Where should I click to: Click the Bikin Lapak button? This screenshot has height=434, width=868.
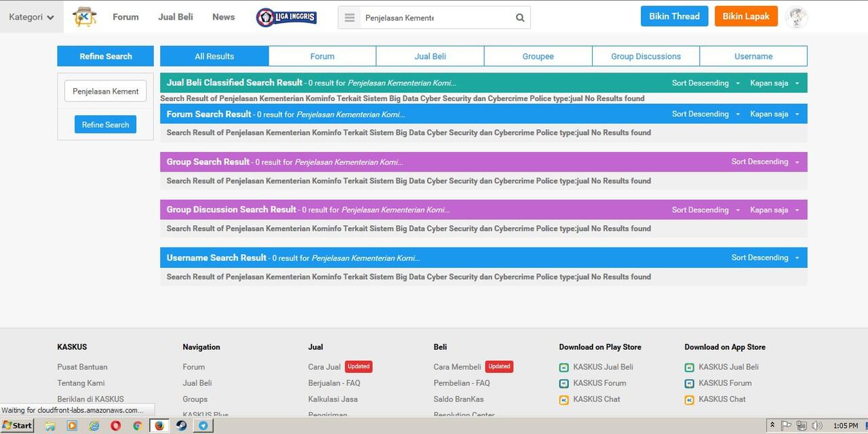[746, 16]
